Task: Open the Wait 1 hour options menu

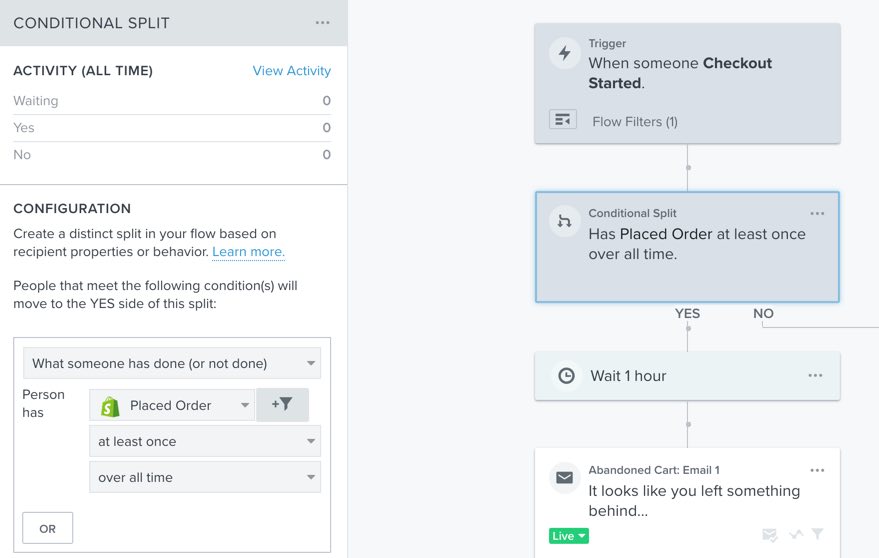Action: coord(815,376)
